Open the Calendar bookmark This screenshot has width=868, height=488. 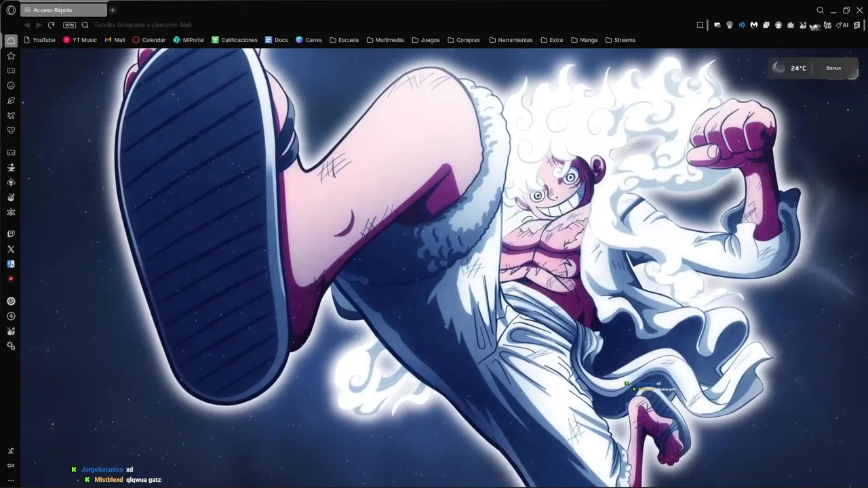[x=149, y=40]
